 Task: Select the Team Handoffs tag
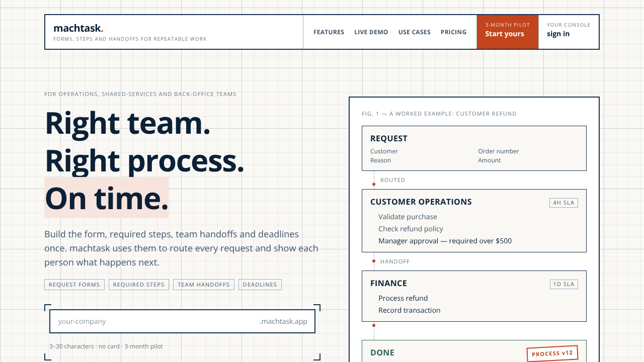(204, 285)
